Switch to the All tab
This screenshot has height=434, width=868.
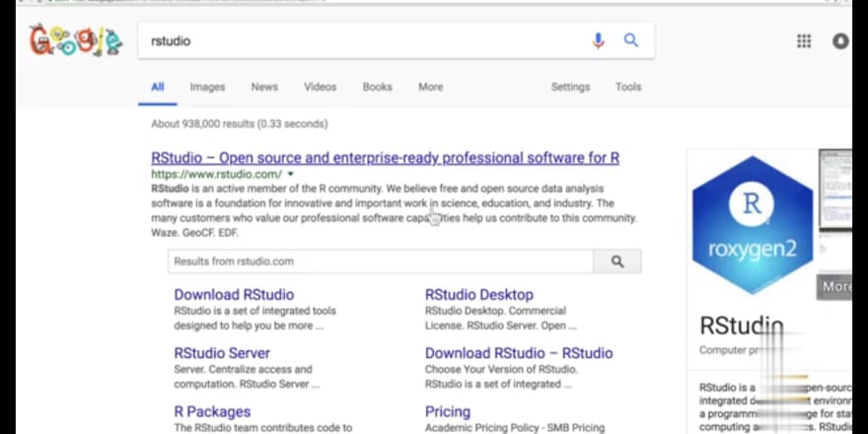coord(158,87)
